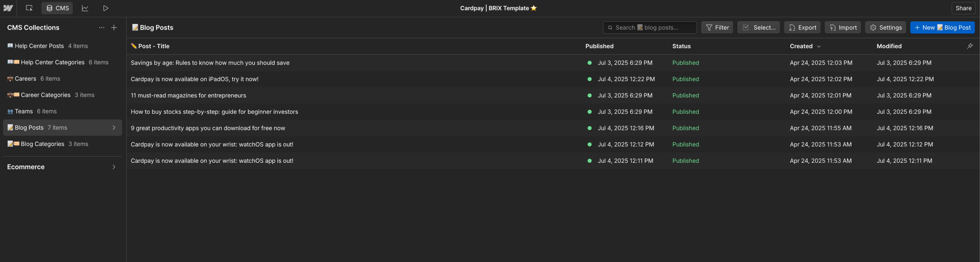Open 'Cardpay is now available on iPadOS' post
This screenshot has height=262, width=980.
[194, 79]
